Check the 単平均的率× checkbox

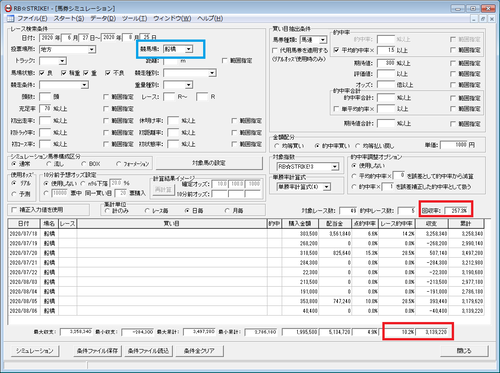(x=336, y=109)
